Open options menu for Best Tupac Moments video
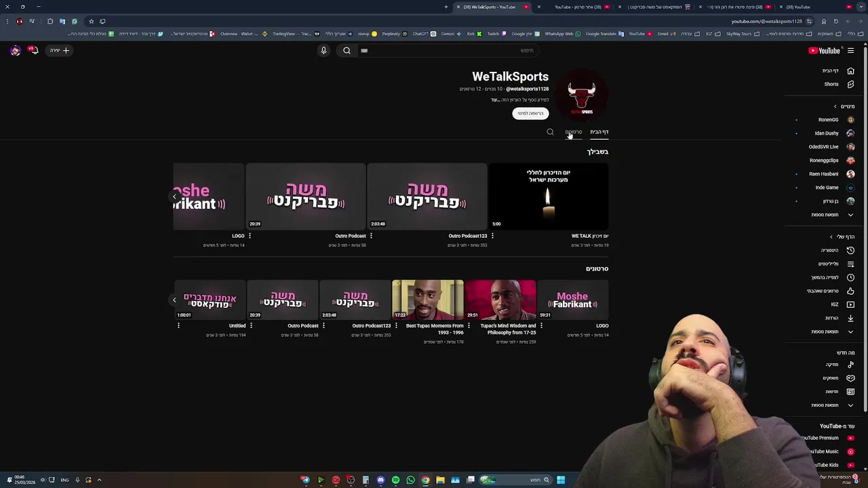Image resolution: width=868 pixels, height=488 pixels. click(x=396, y=326)
